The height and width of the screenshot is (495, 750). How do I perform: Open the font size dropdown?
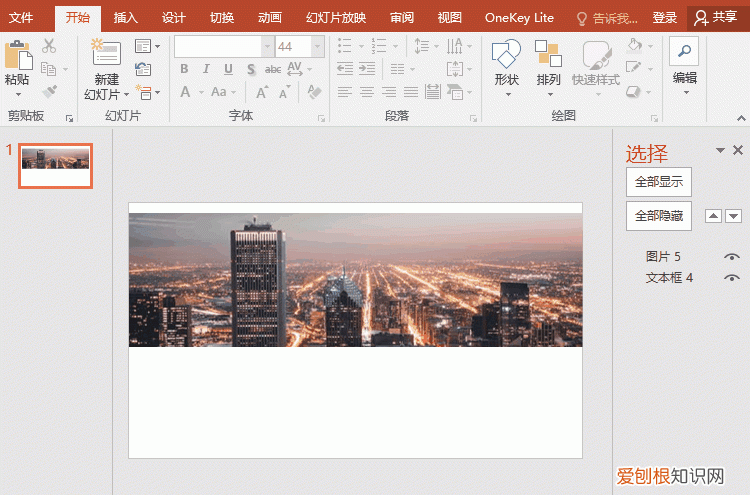point(317,47)
